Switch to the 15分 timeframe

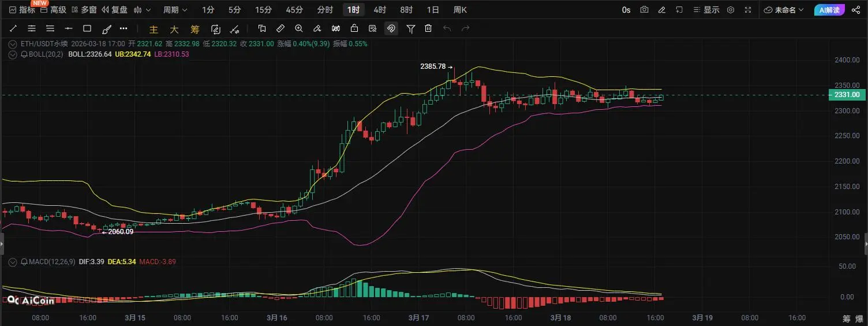[x=263, y=10]
